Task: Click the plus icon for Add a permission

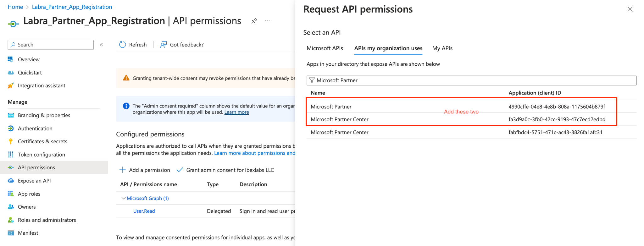Action: coord(122,170)
